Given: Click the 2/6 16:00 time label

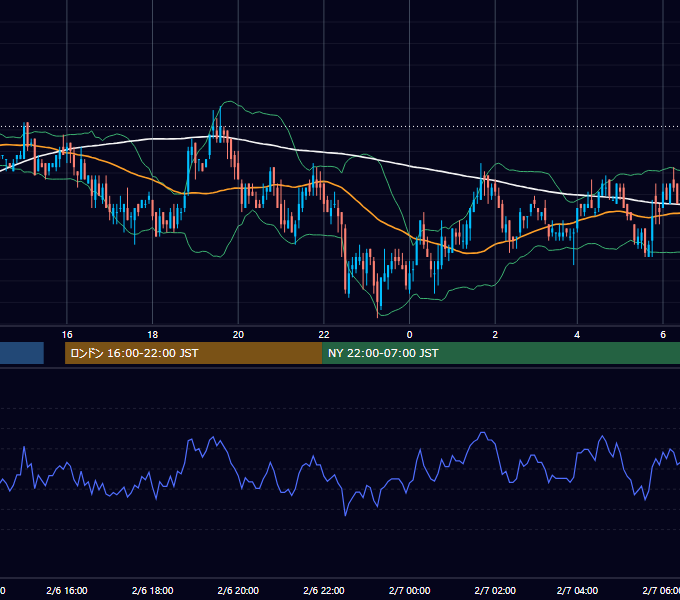Looking at the screenshot, I should [x=67, y=590].
